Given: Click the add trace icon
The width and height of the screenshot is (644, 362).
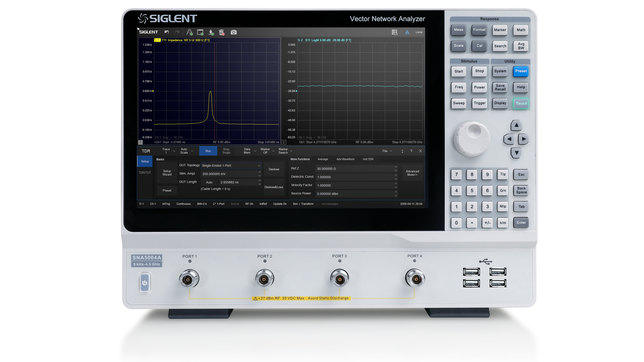Looking at the screenshot, I should [190, 32].
